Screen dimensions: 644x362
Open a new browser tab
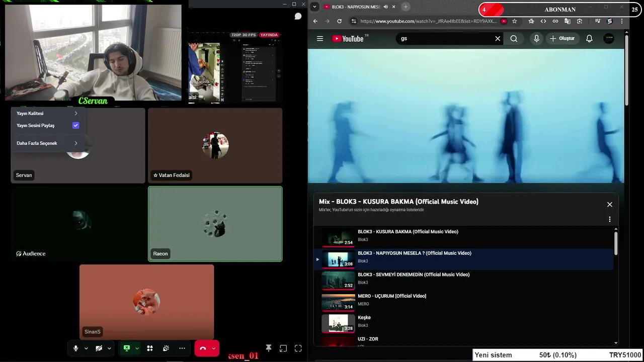(x=406, y=7)
